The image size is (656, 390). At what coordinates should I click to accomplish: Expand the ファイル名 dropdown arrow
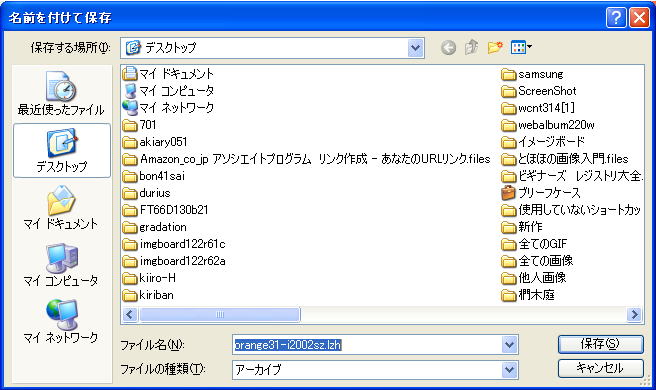(x=509, y=345)
